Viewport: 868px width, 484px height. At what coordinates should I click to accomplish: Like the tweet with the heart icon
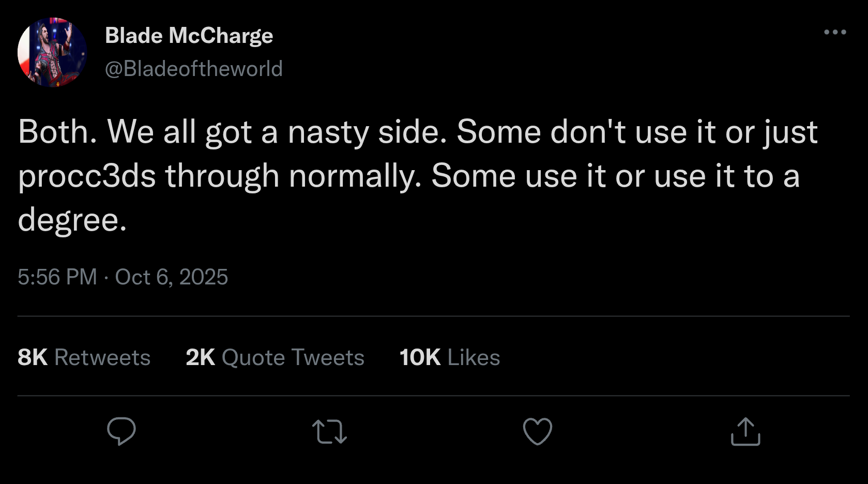pyautogui.click(x=538, y=431)
